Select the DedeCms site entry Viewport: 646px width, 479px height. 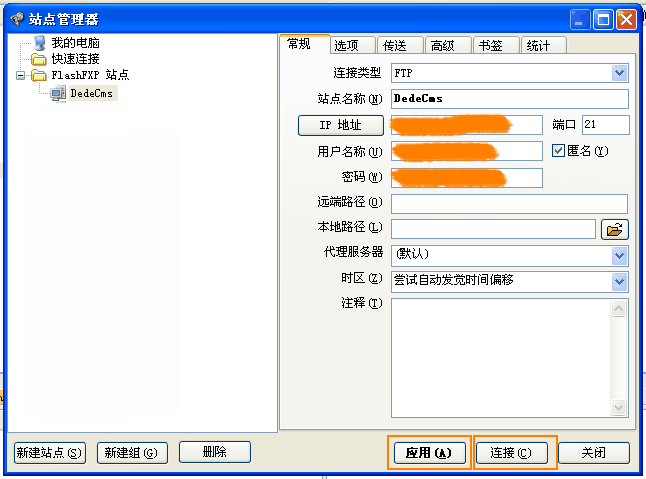point(91,93)
